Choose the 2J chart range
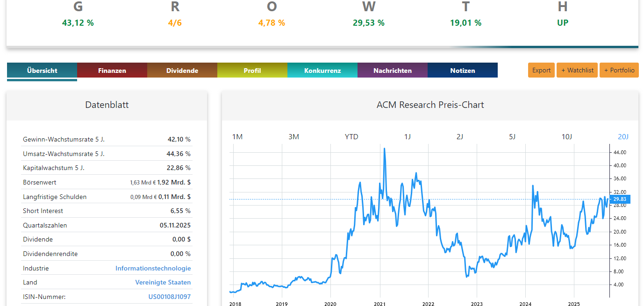Screen dimensions: 644x306 460,136
